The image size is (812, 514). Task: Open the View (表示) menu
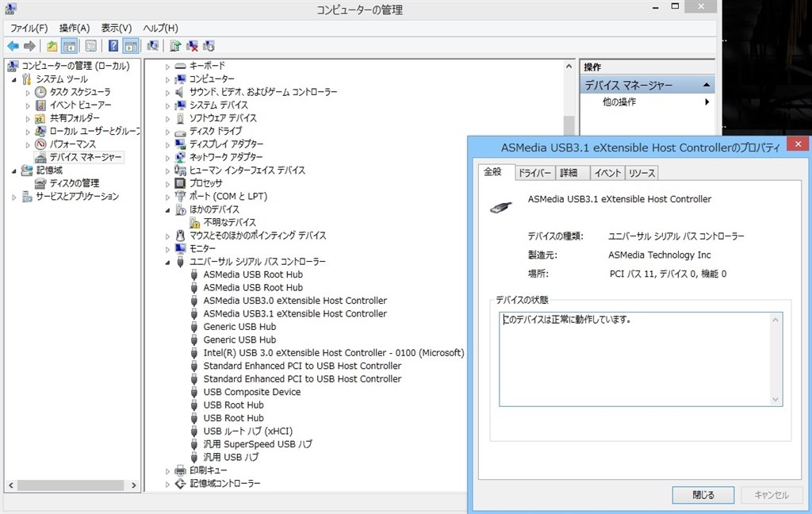[116, 28]
